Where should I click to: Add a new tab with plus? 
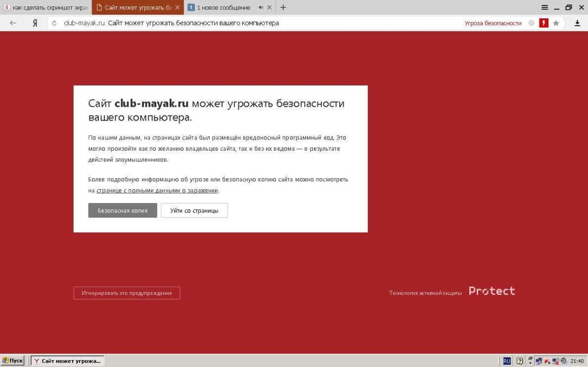click(x=283, y=7)
